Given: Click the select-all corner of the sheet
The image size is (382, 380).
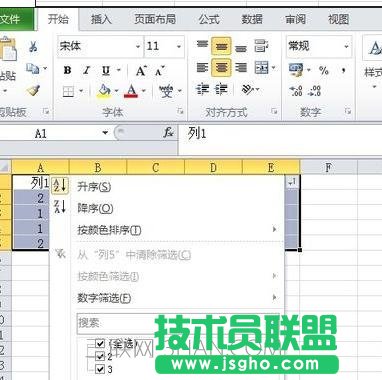Looking at the screenshot, I should pos(5,167).
